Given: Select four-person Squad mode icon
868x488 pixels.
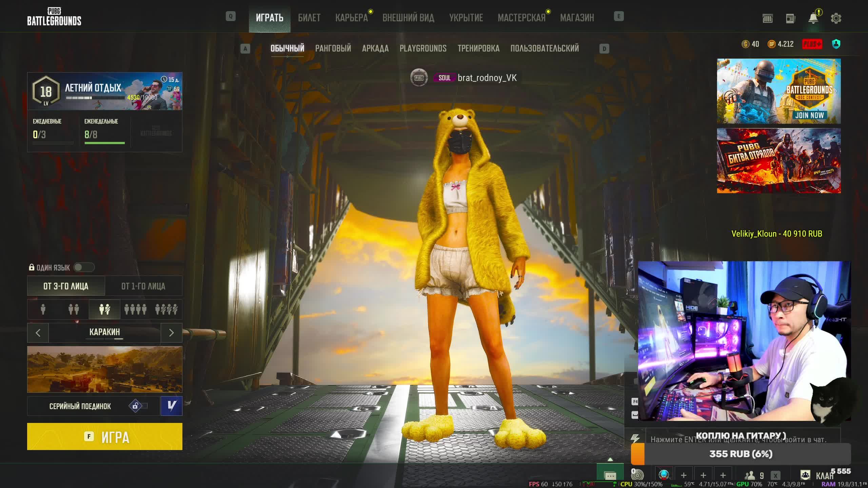Looking at the screenshot, I should click(135, 309).
